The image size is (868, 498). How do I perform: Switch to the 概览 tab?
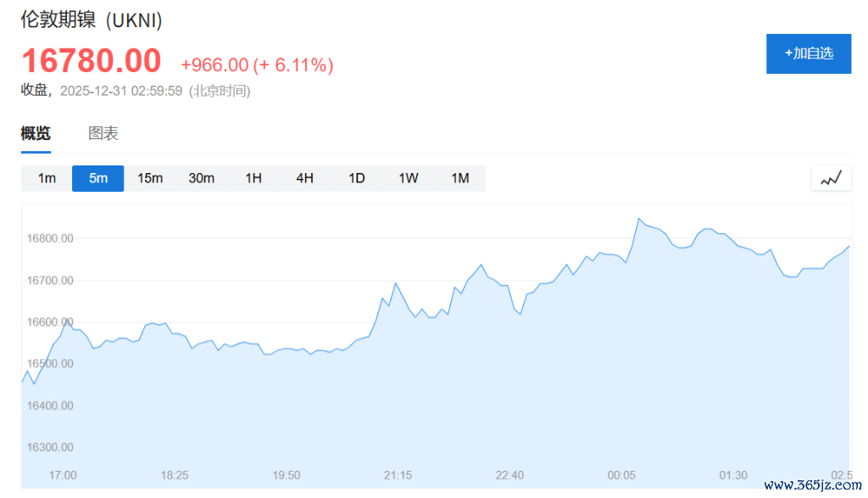[x=36, y=133]
